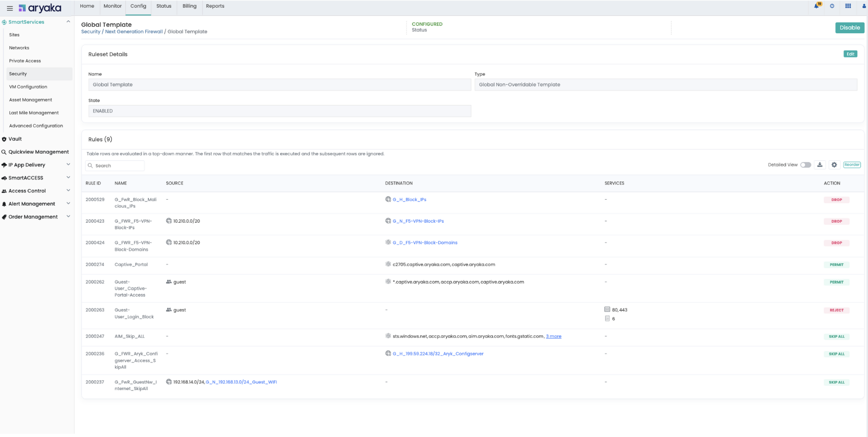
Task: Open the notifications bell icon
Action: 816,6
